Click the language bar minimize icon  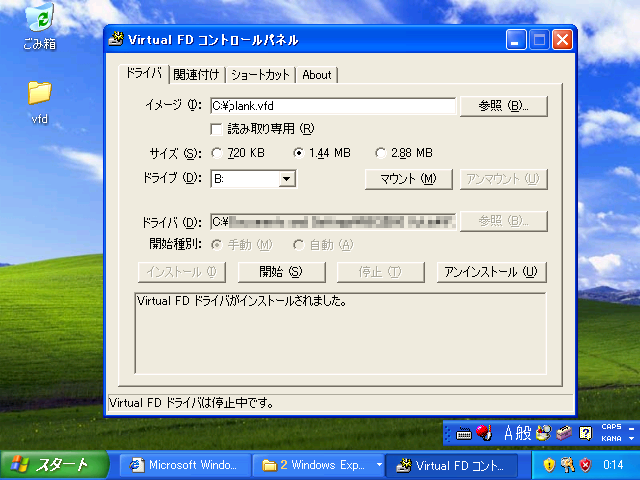(x=631, y=428)
